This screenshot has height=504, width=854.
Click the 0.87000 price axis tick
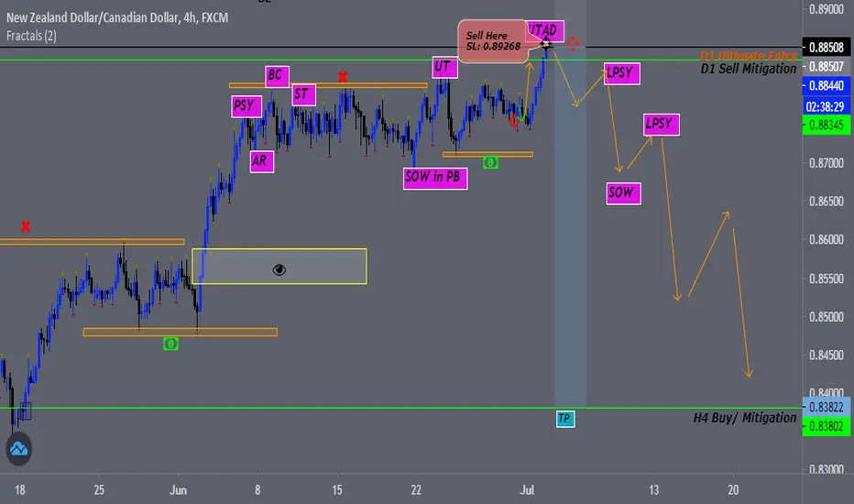tap(827, 162)
